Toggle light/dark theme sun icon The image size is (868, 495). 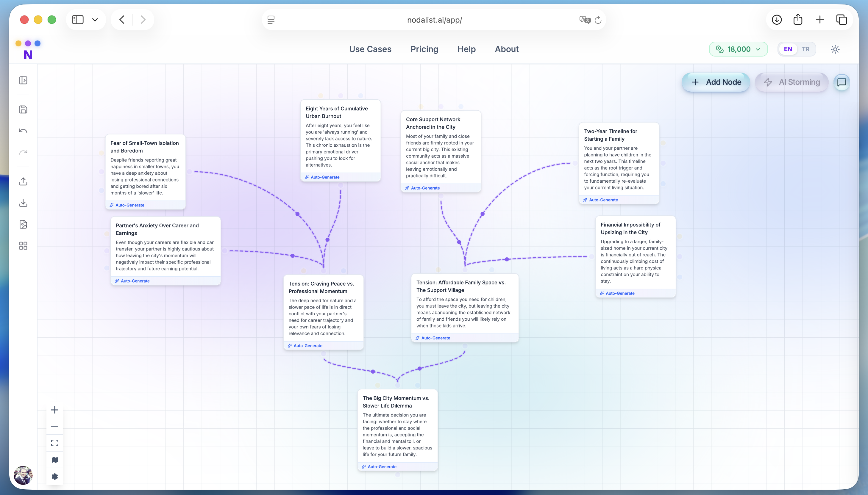835,49
